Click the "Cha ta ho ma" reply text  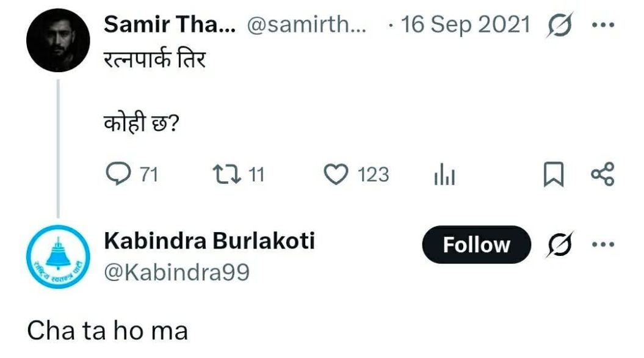pyautogui.click(x=107, y=331)
